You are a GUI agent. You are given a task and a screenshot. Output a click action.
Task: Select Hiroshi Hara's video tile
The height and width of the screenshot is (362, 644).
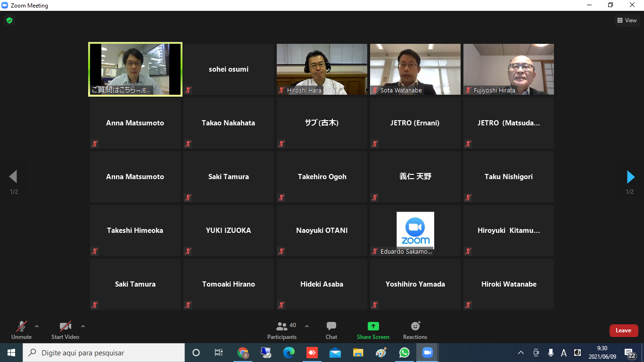[x=322, y=69]
